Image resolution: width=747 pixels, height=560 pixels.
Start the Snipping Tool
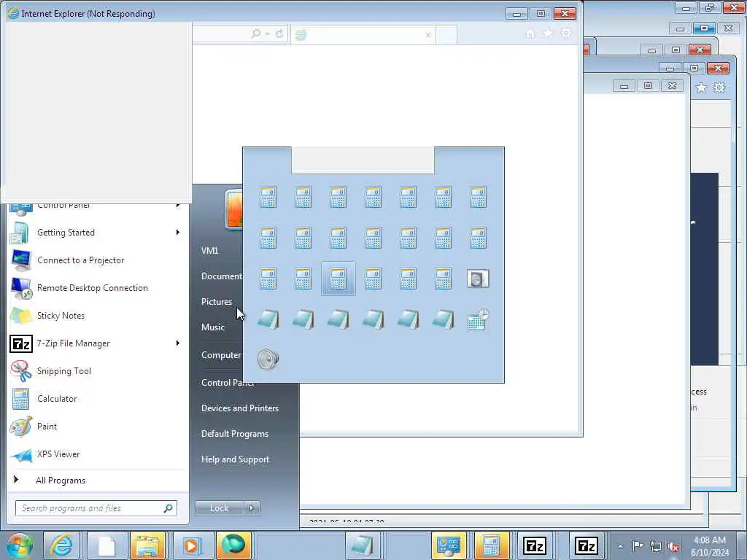point(64,371)
